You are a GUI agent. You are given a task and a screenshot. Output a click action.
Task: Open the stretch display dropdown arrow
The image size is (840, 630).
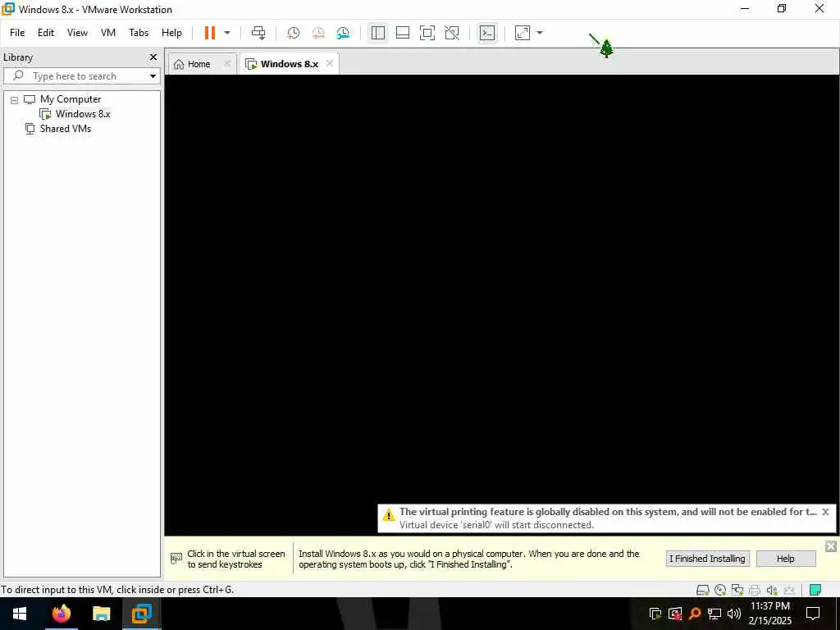point(540,33)
